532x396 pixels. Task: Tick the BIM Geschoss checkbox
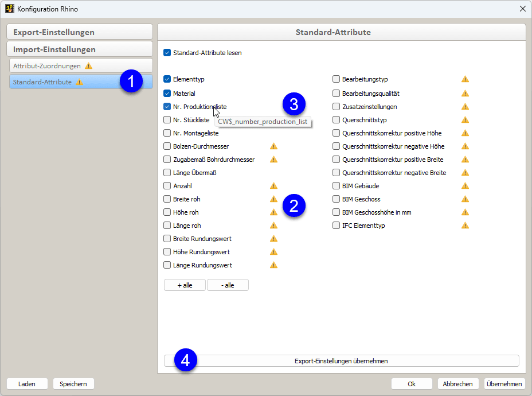[337, 199]
